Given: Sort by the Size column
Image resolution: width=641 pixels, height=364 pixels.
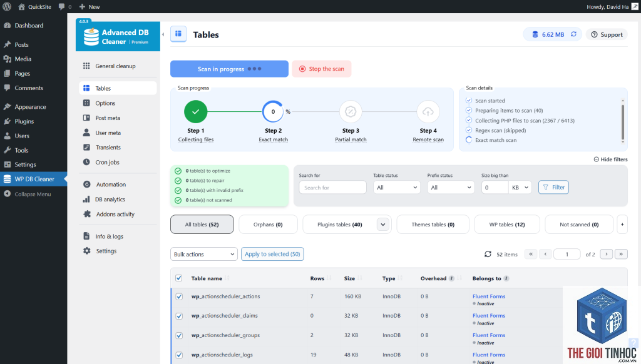Looking at the screenshot, I should [x=352, y=278].
